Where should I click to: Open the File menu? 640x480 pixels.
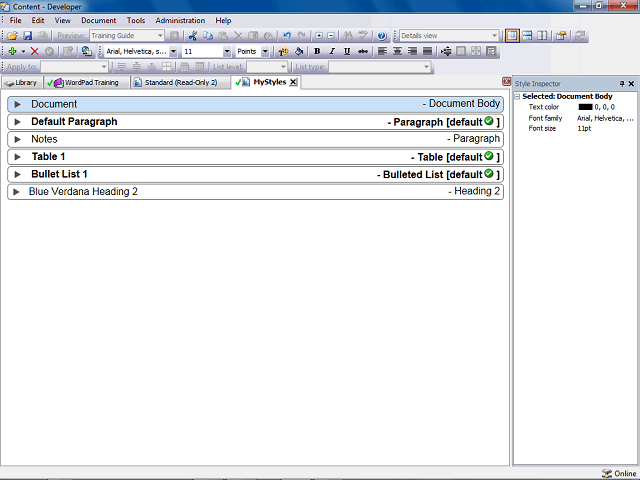[16, 20]
